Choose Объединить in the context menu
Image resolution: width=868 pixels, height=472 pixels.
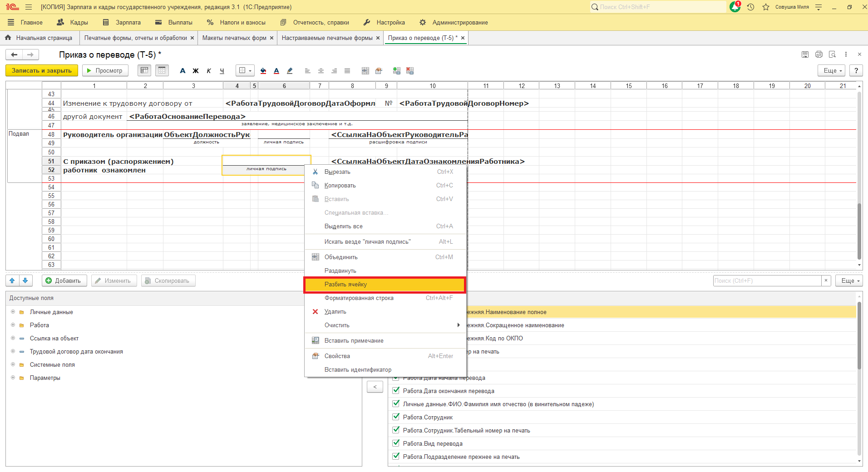point(385,257)
